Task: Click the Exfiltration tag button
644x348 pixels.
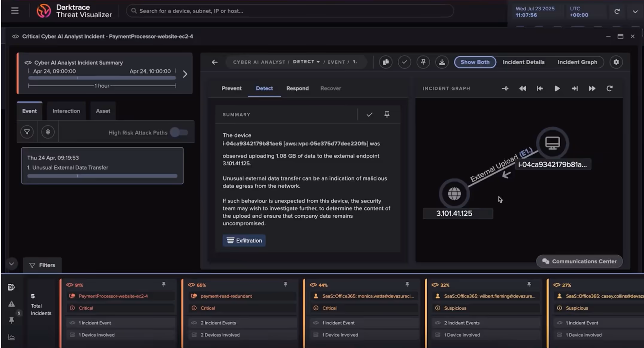Action: [x=244, y=240]
